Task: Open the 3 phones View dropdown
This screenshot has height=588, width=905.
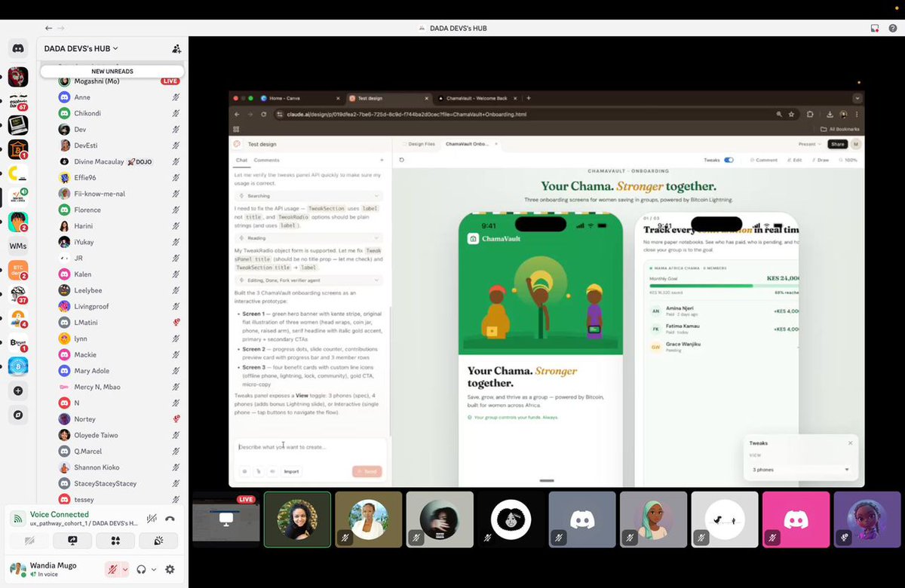Action: click(800, 470)
